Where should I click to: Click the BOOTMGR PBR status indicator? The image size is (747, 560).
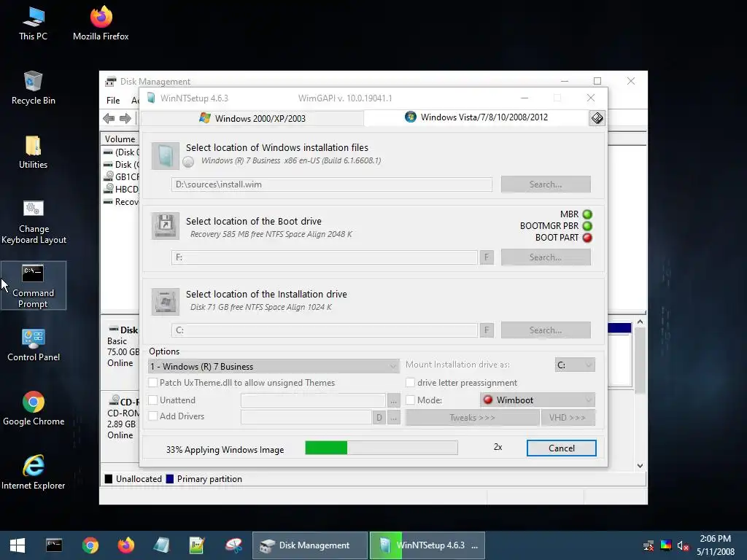[587, 226]
